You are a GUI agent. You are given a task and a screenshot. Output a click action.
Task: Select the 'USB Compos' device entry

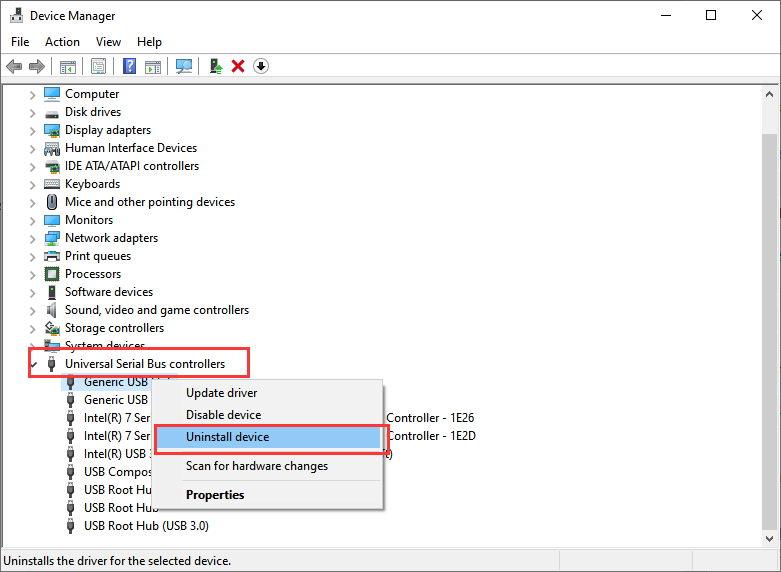coord(118,472)
